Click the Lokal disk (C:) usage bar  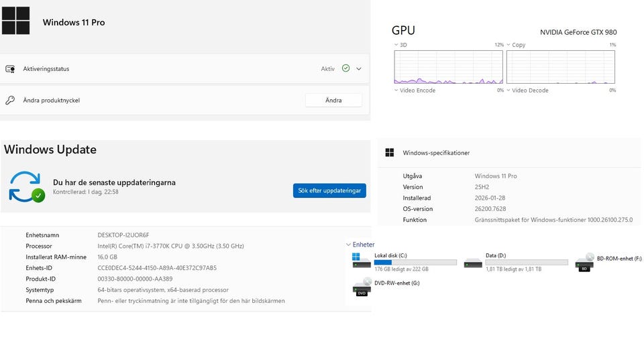pyautogui.click(x=415, y=263)
